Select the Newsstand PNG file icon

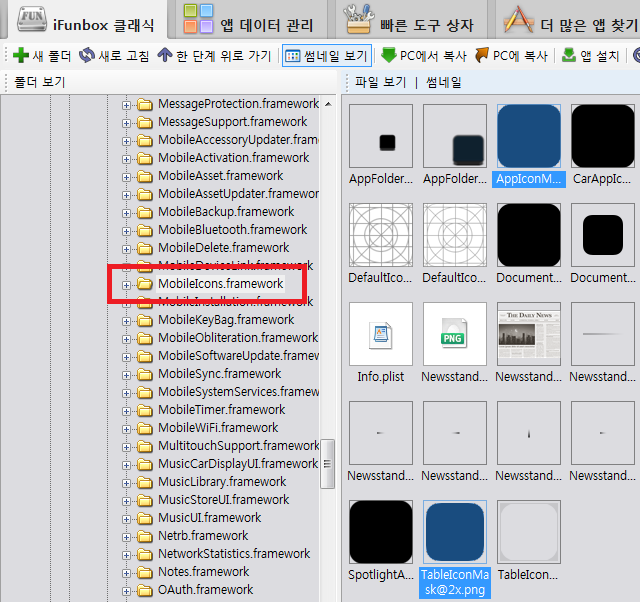coord(455,334)
